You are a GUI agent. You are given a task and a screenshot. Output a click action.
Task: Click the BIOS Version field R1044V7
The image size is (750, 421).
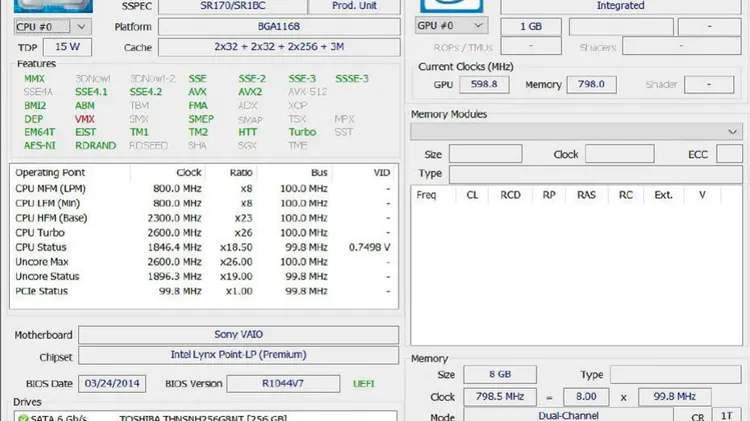[x=283, y=383]
